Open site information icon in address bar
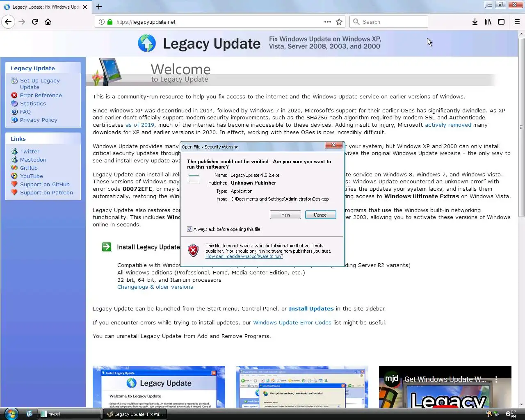 tap(101, 22)
